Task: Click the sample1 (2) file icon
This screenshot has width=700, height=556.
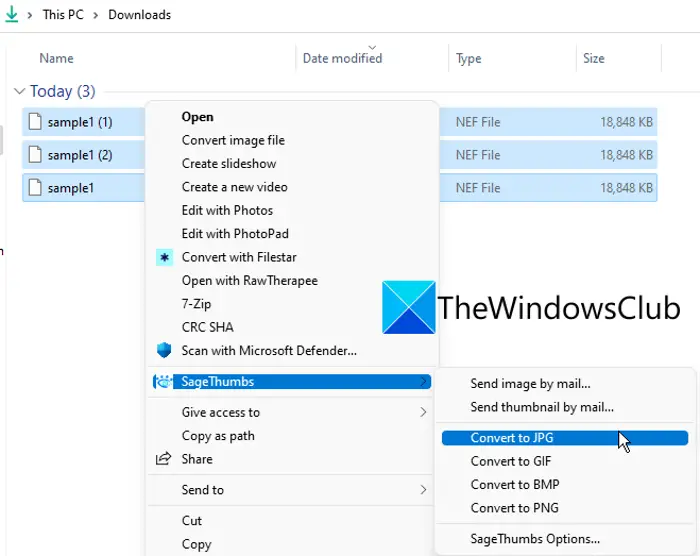Action: pos(35,155)
